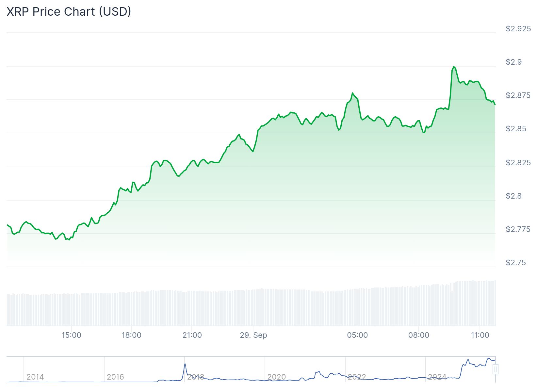Click the $2.75 price axis label

click(x=516, y=263)
